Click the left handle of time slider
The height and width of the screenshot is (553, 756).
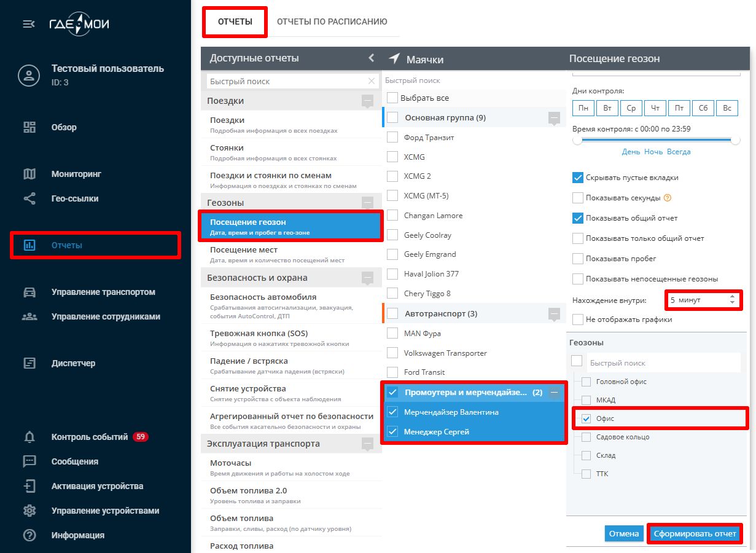577,140
